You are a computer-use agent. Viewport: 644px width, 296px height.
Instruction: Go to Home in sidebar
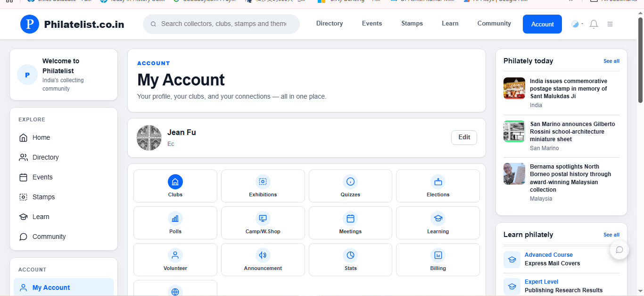[64, 137]
